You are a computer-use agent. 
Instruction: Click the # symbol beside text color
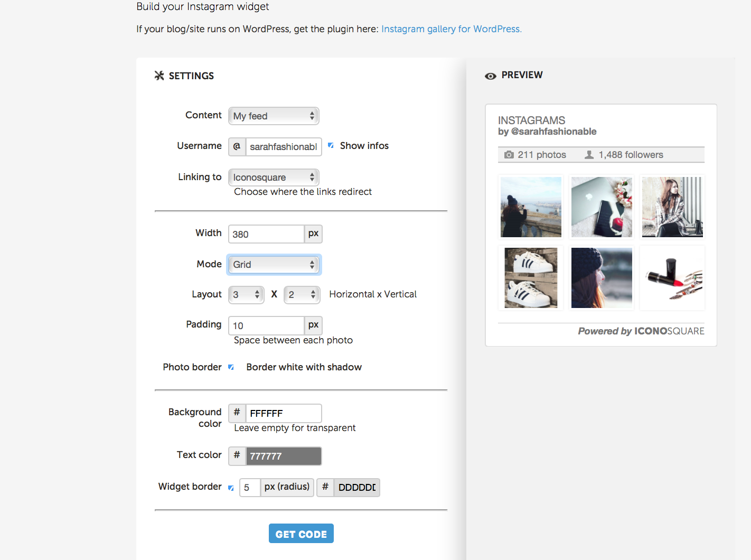237,455
